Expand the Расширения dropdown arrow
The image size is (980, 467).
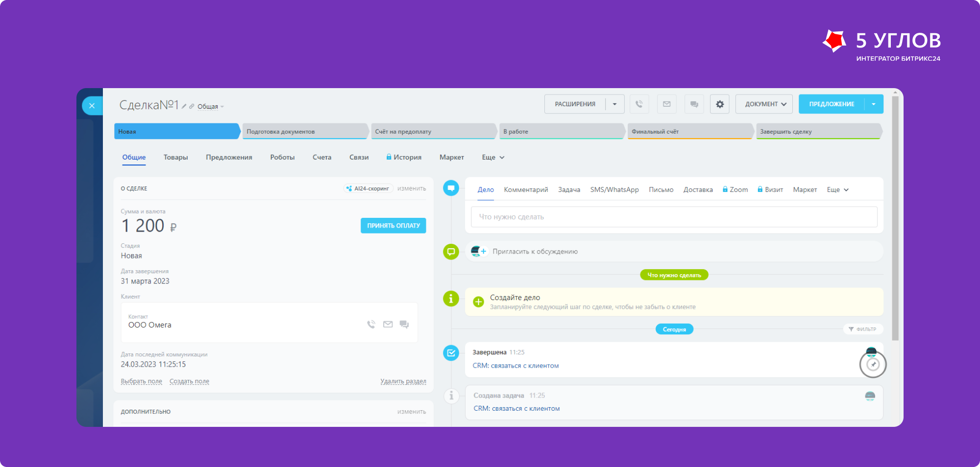coord(615,104)
